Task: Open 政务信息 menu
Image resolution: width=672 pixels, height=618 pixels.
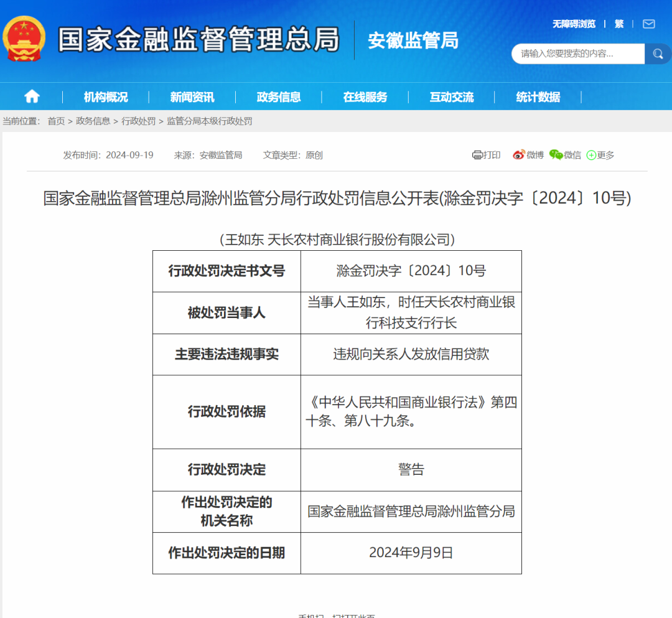Action: (x=279, y=97)
